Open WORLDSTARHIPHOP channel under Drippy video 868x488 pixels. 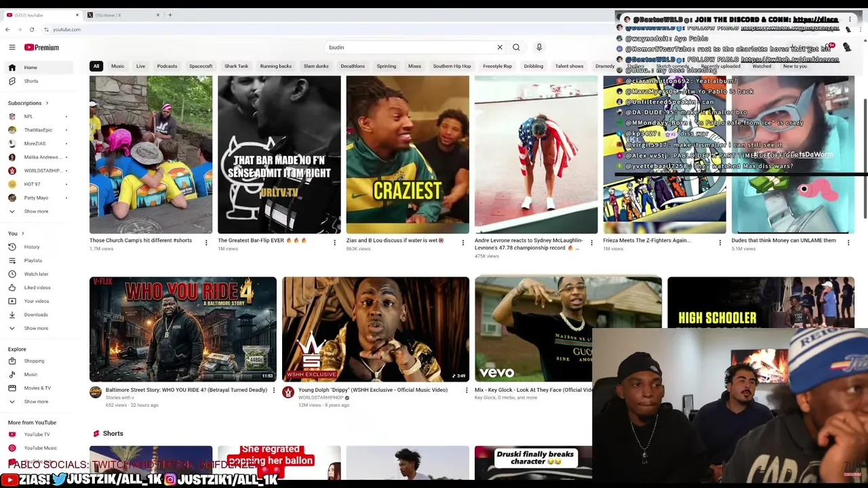coord(321,398)
